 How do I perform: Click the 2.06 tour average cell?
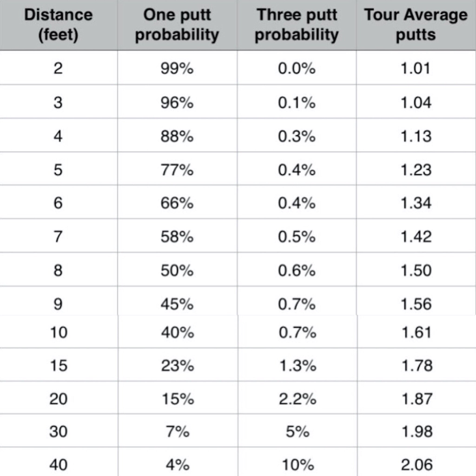pos(416,464)
